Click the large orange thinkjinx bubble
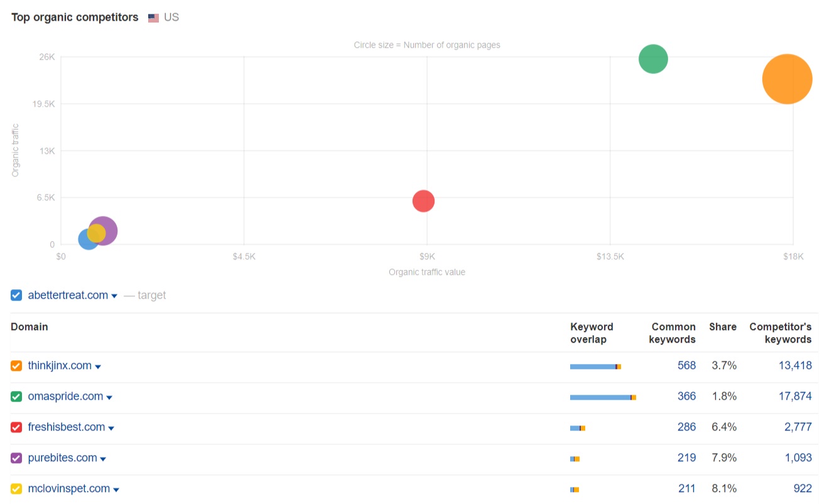Screen dimensions: 827x504 coord(787,79)
